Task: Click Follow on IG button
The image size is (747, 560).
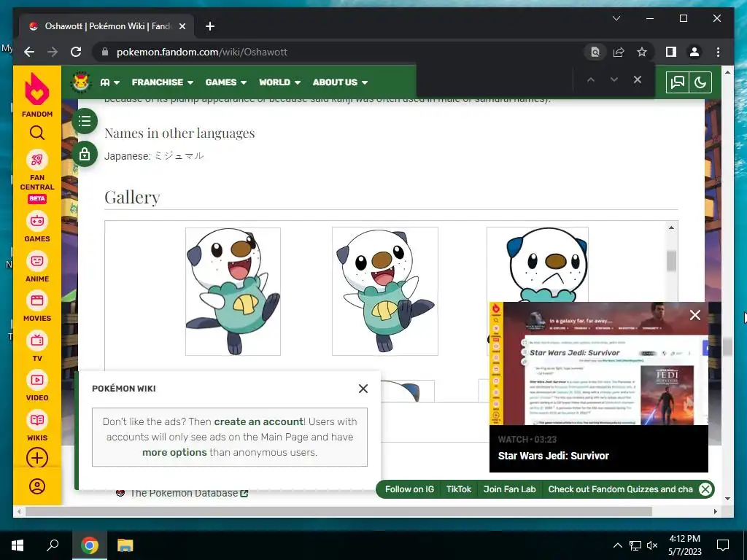Action: 409,489
